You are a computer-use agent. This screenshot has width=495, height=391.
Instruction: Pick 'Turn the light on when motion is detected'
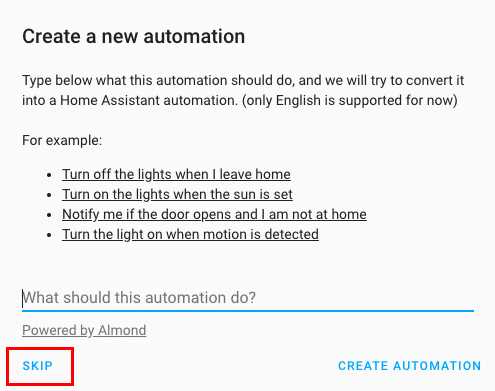190,234
